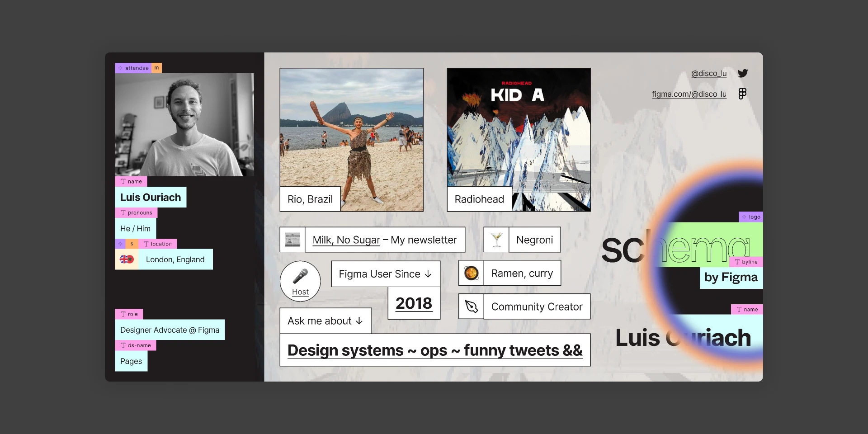Click the Radiohead caption

coord(479,199)
